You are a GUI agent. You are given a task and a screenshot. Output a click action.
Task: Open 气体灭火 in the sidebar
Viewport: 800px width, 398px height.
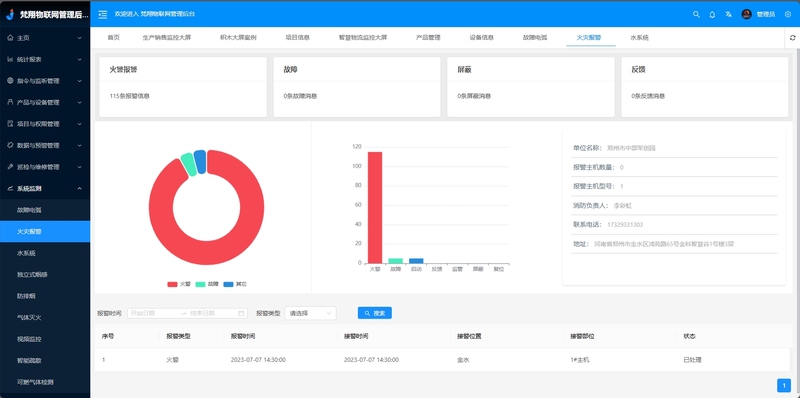[x=45, y=317]
